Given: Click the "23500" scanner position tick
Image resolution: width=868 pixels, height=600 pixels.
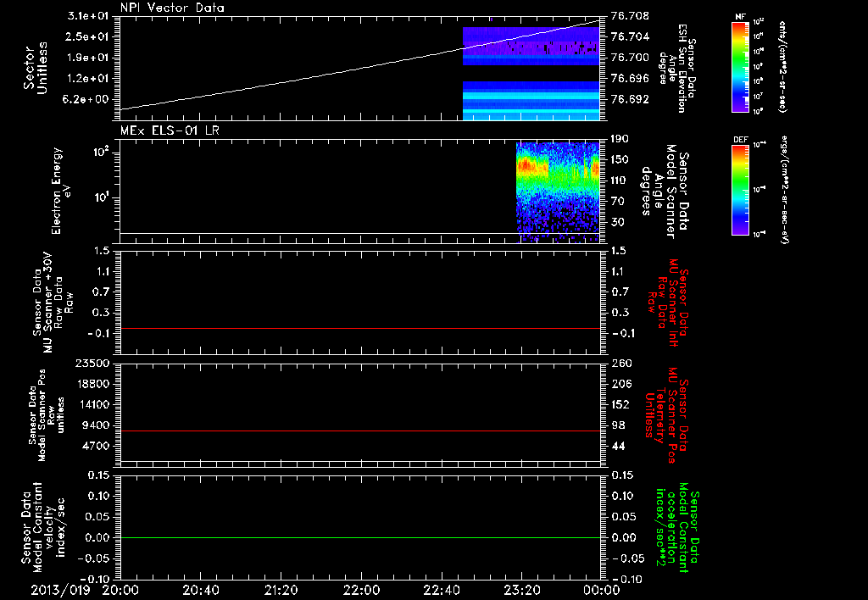Looking at the screenshot, I should (93, 363).
